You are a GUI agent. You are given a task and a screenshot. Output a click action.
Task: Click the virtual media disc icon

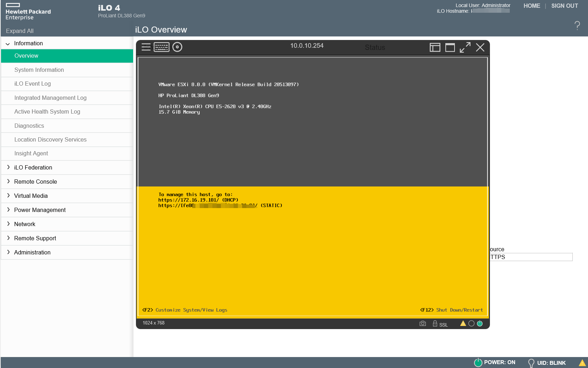click(x=177, y=47)
